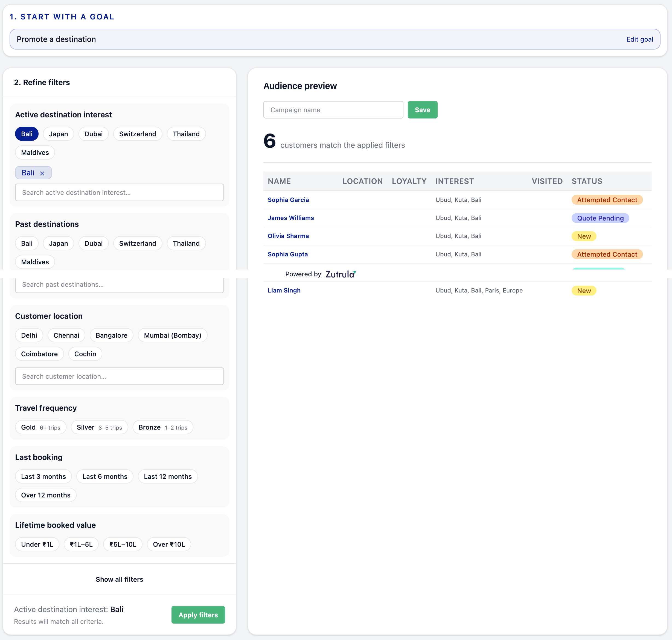This screenshot has width=672, height=640.
Task: Open Sophia Garcia customer record
Action: [288, 200]
